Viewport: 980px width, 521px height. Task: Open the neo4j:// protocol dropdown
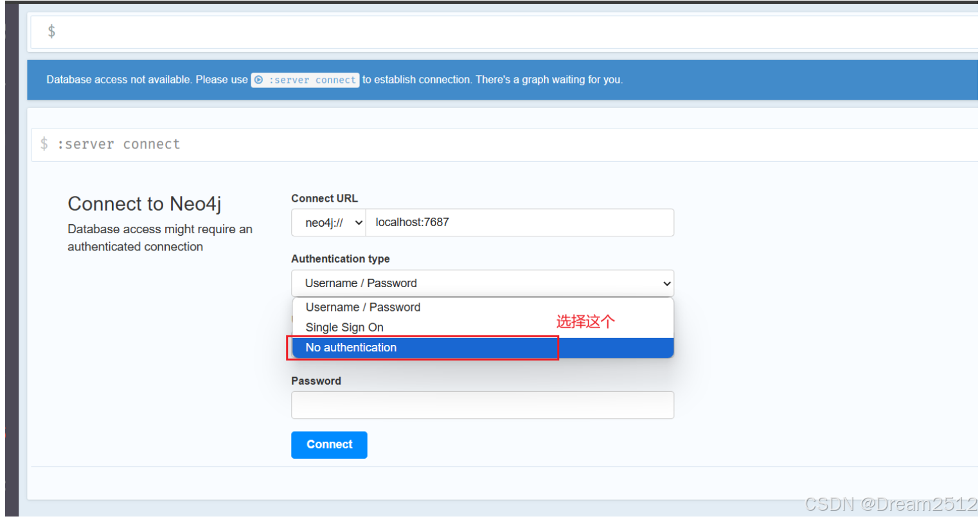click(328, 222)
